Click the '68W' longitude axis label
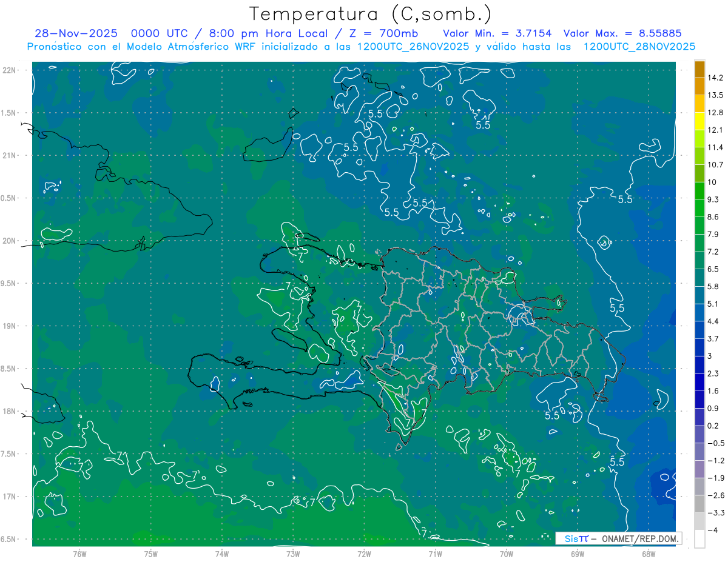 click(x=649, y=554)
